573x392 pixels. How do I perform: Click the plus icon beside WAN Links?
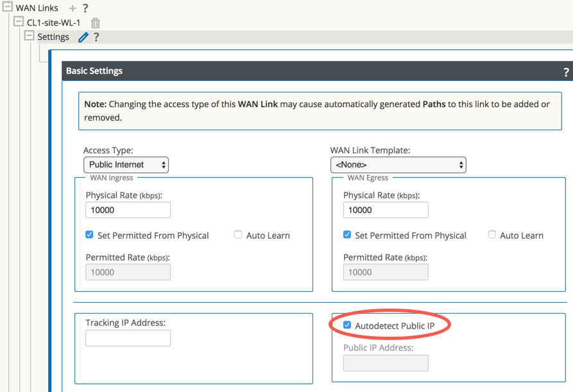73,8
